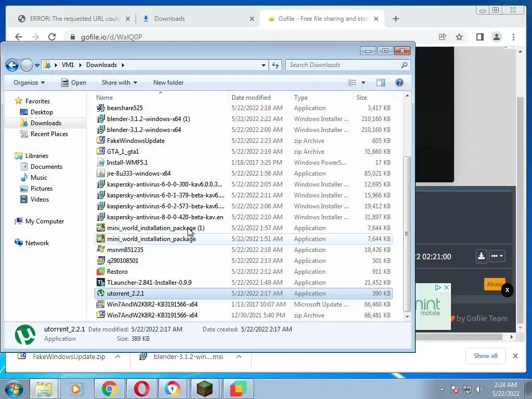Open recent pages dropdown beside forward arrow
The width and height of the screenshot is (532, 399).
37,65
